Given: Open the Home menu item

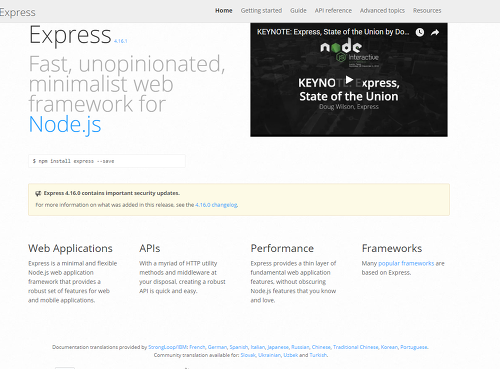Looking at the screenshot, I should pos(224,11).
